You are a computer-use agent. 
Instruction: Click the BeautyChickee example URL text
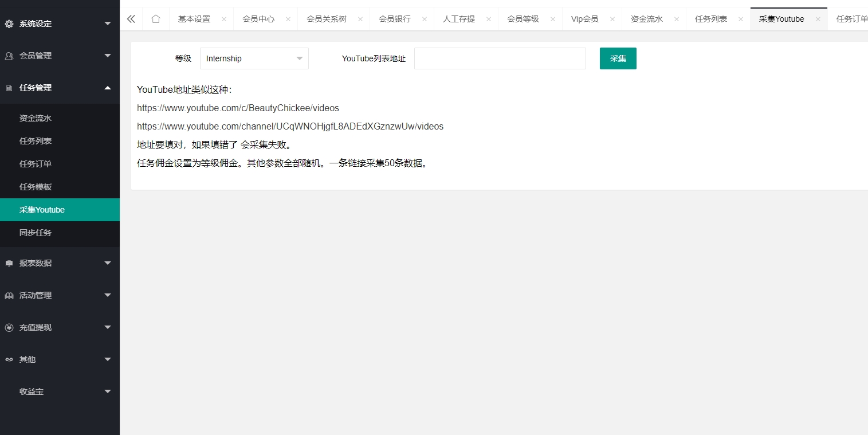coord(238,108)
